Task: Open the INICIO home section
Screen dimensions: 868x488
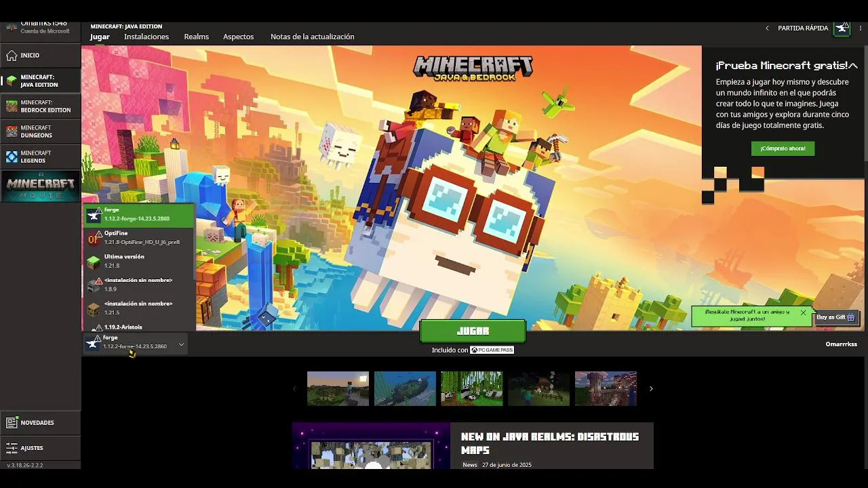Action: (x=40, y=55)
